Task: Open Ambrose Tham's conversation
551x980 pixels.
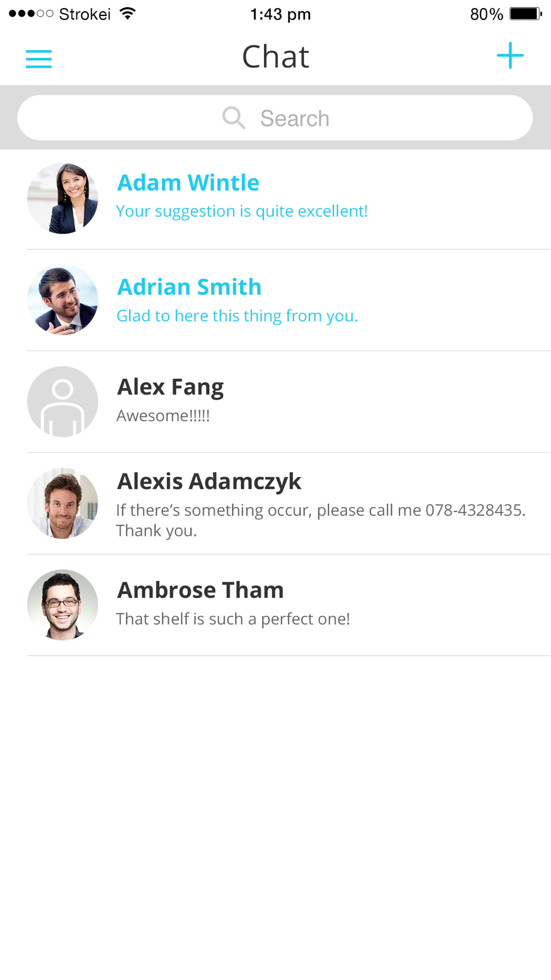Action: click(x=201, y=590)
